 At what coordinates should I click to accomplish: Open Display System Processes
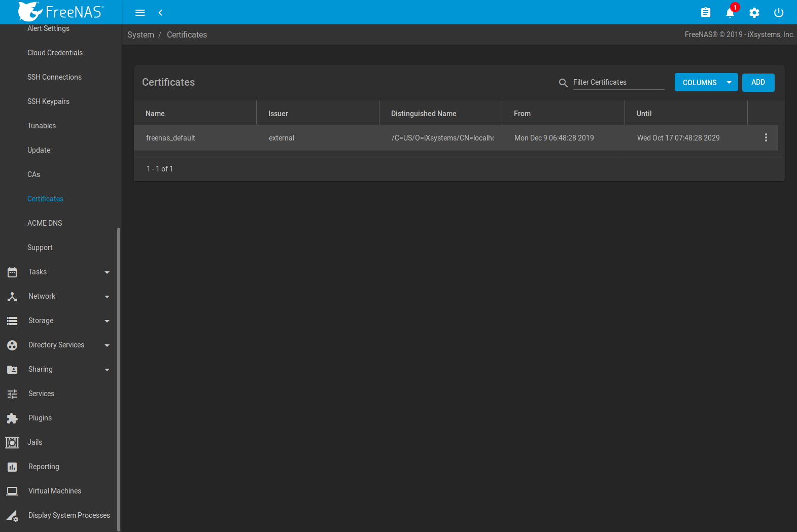coord(69,515)
